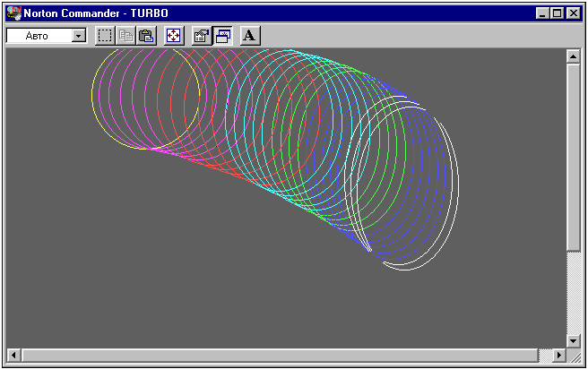
Task: Click the vertical scrollbar thumb
Action: (x=573, y=158)
